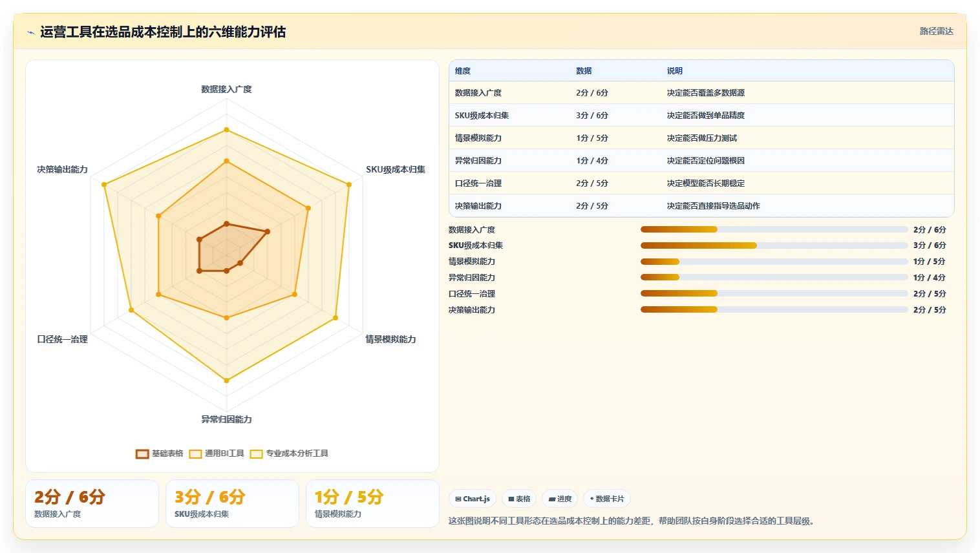Click table cell 数据接入广度
This screenshot has width=980, height=553.
pyautogui.click(x=478, y=93)
